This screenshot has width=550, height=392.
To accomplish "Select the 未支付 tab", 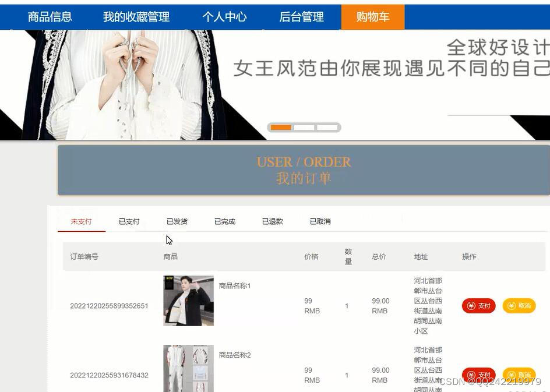I will pos(81,221).
